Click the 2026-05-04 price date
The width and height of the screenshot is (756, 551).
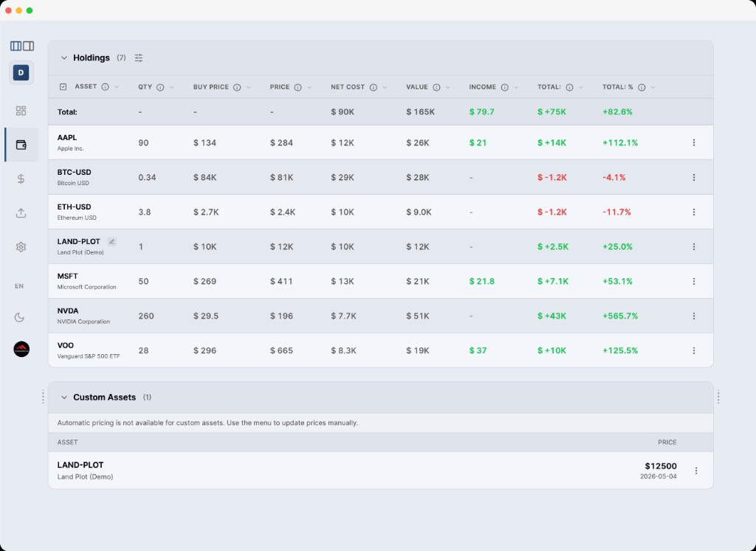(x=658, y=477)
